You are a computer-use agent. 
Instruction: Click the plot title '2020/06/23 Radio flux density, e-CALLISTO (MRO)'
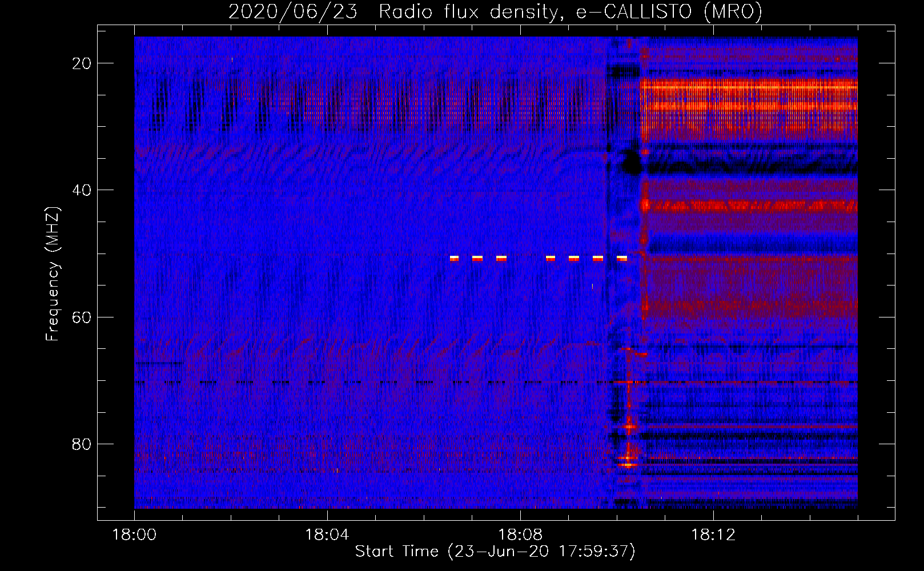click(495, 11)
